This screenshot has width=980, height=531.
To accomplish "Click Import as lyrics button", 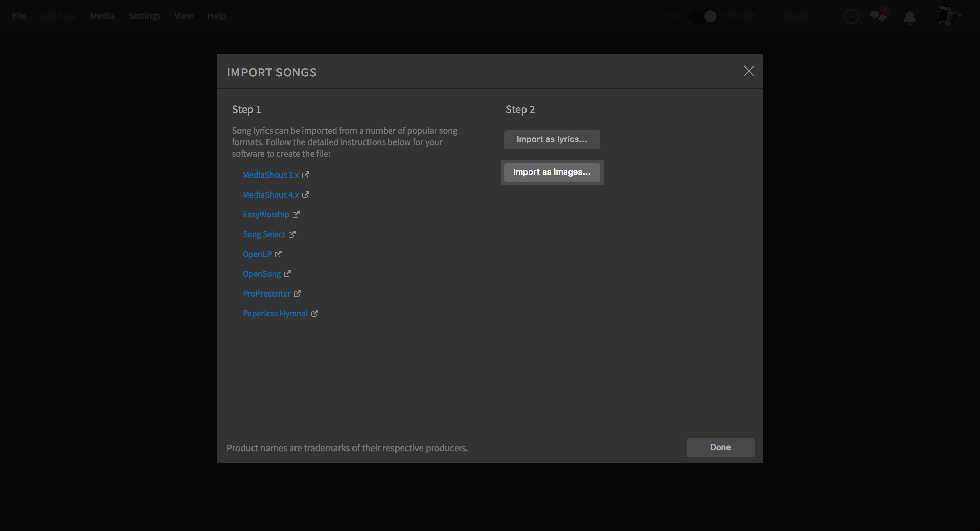I will coord(552,139).
